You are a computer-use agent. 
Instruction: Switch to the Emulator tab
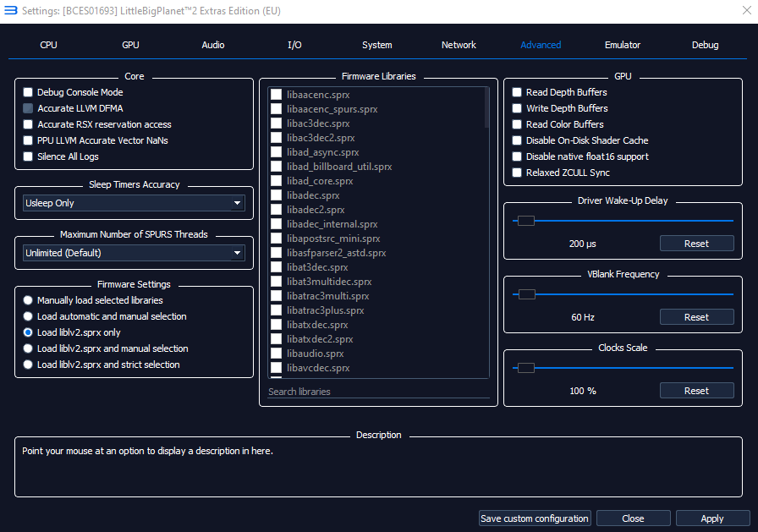(x=622, y=45)
